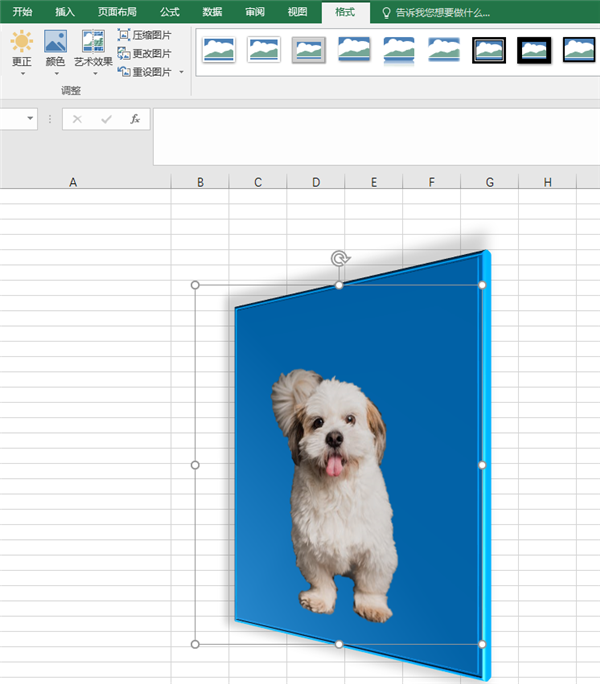Apply the third, highlighted picture style
The height and width of the screenshot is (684, 600).
(309, 50)
